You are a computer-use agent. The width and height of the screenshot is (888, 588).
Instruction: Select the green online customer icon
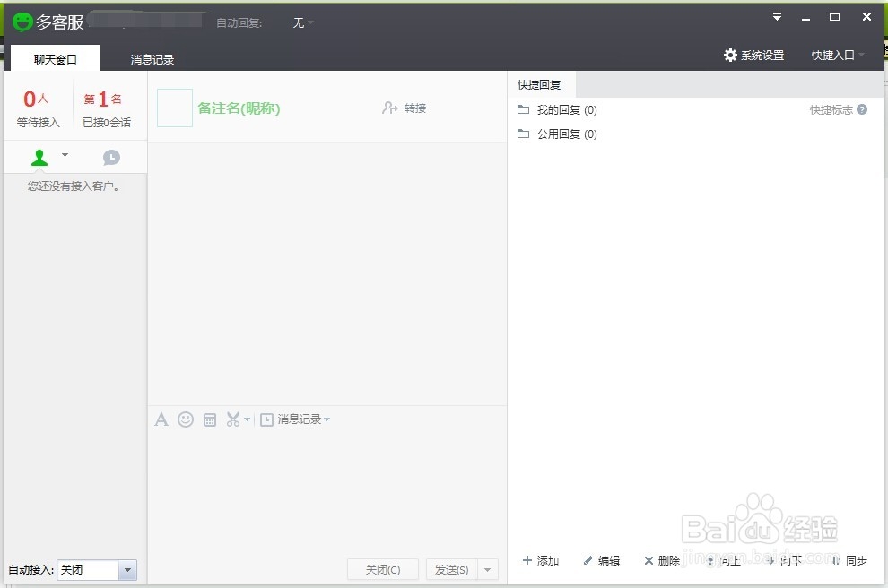(x=39, y=157)
